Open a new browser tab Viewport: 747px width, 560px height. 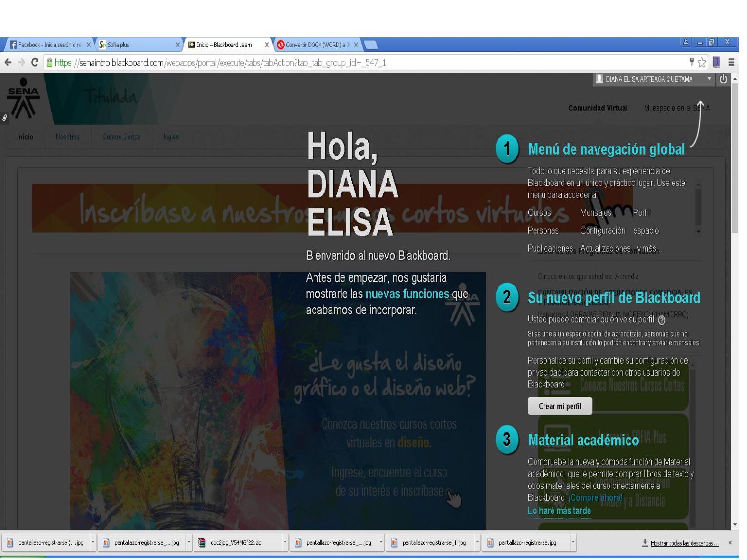tap(370, 45)
